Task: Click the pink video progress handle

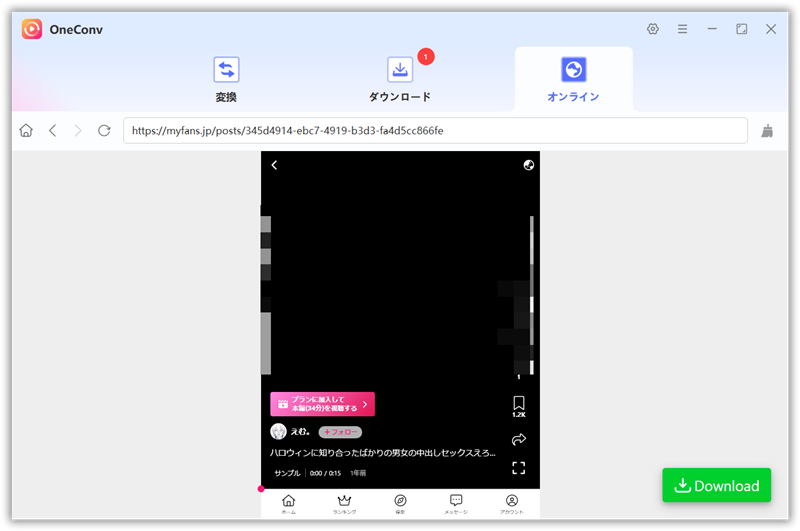Action: pyautogui.click(x=261, y=489)
